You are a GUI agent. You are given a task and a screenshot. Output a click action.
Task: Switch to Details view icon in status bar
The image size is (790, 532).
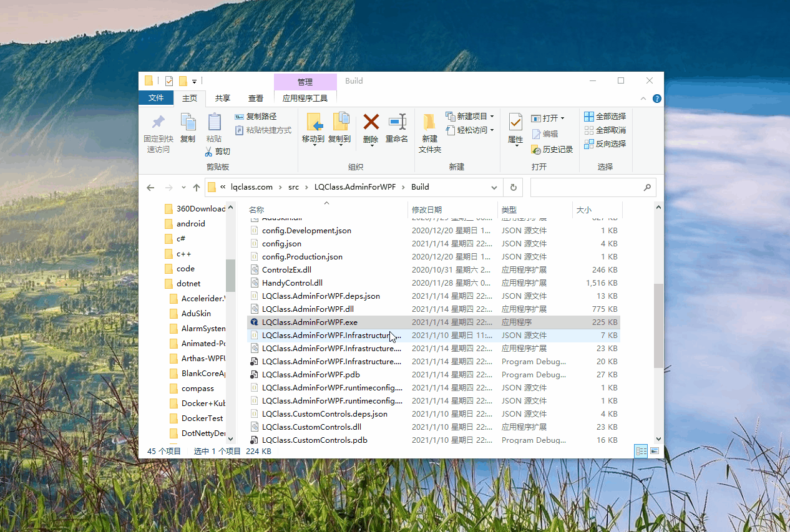tap(640, 451)
